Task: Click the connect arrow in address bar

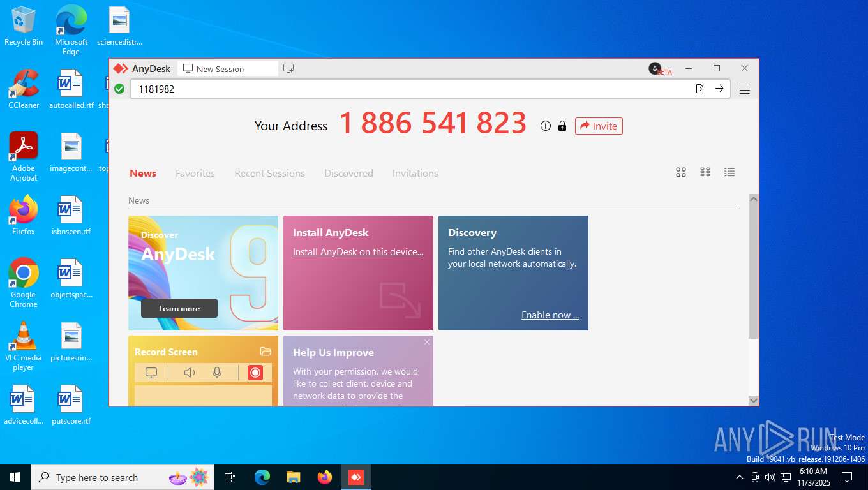Action: pos(719,89)
